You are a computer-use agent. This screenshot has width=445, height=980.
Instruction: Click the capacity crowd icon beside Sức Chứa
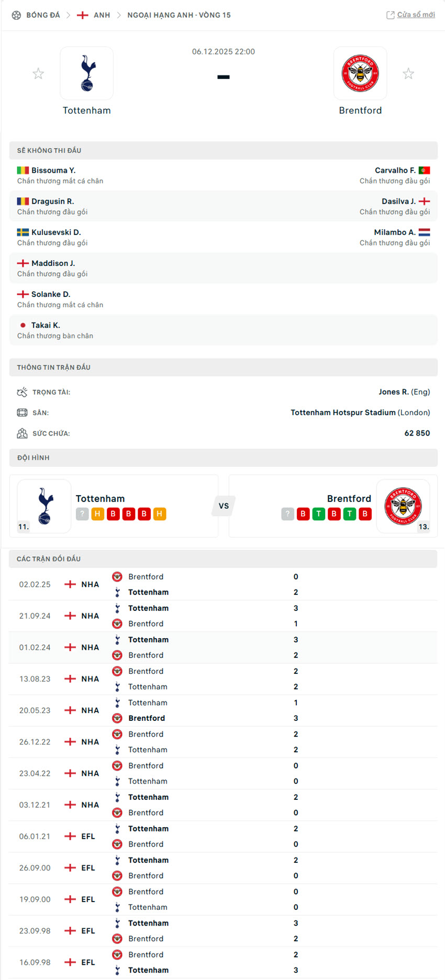22,433
